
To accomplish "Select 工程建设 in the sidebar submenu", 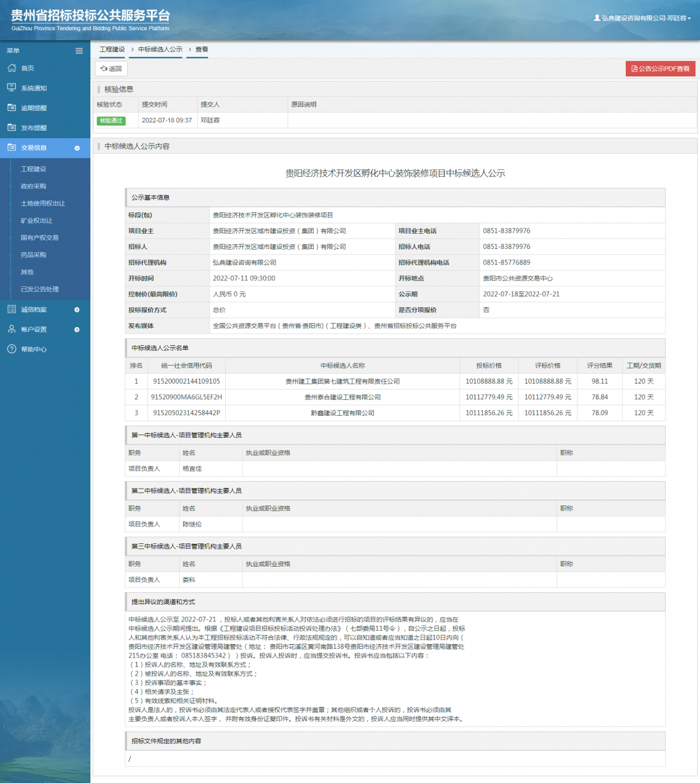I will (x=33, y=169).
